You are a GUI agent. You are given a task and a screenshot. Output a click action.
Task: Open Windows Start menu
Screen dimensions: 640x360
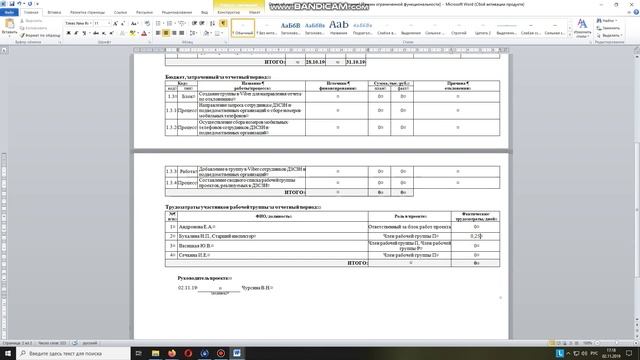coord(8,353)
